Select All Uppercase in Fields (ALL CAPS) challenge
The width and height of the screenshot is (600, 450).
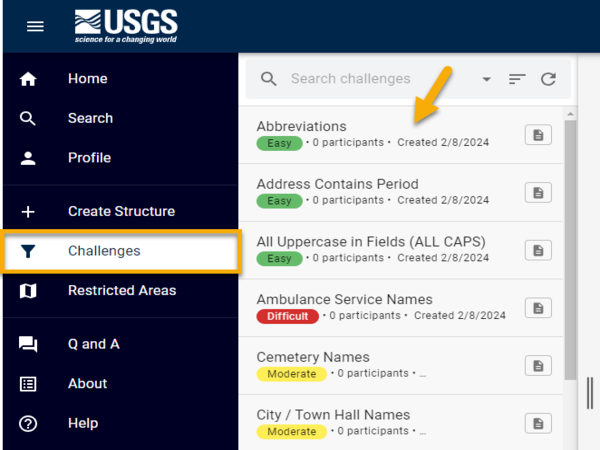coord(401,250)
